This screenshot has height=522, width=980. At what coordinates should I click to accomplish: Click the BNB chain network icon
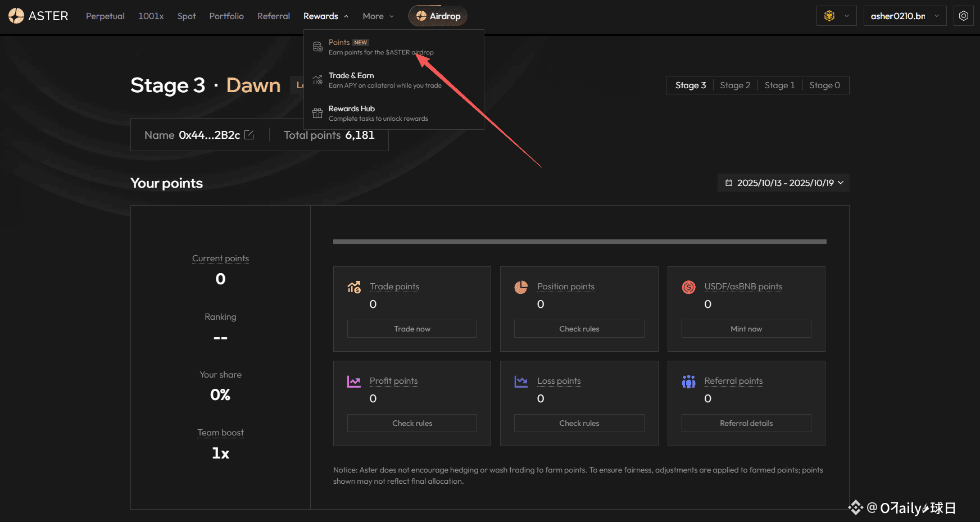pyautogui.click(x=829, y=16)
